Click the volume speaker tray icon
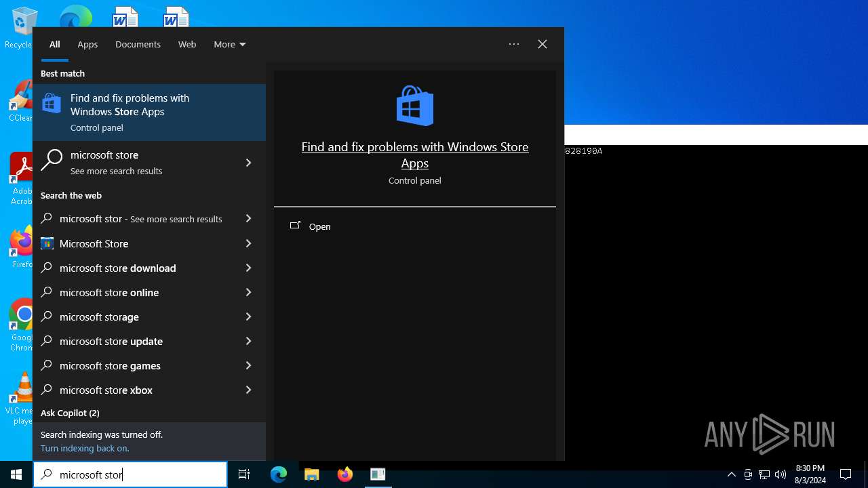 tap(781, 474)
